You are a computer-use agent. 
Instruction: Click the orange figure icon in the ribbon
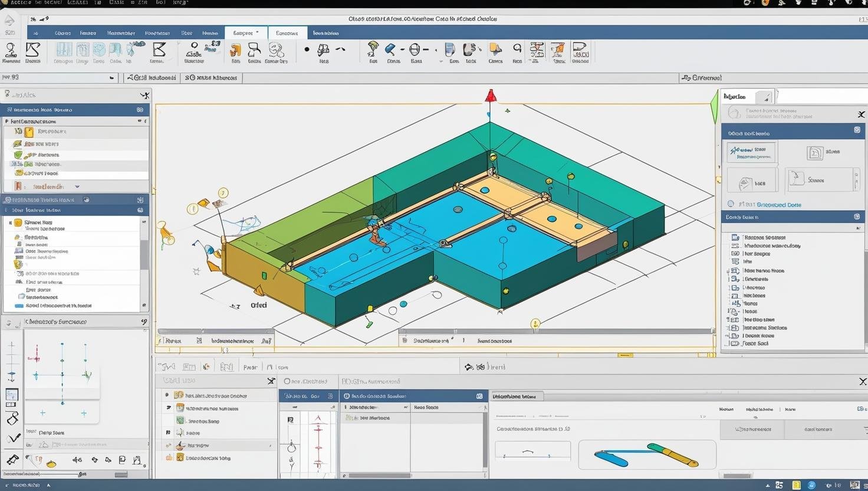(x=235, y=50)
